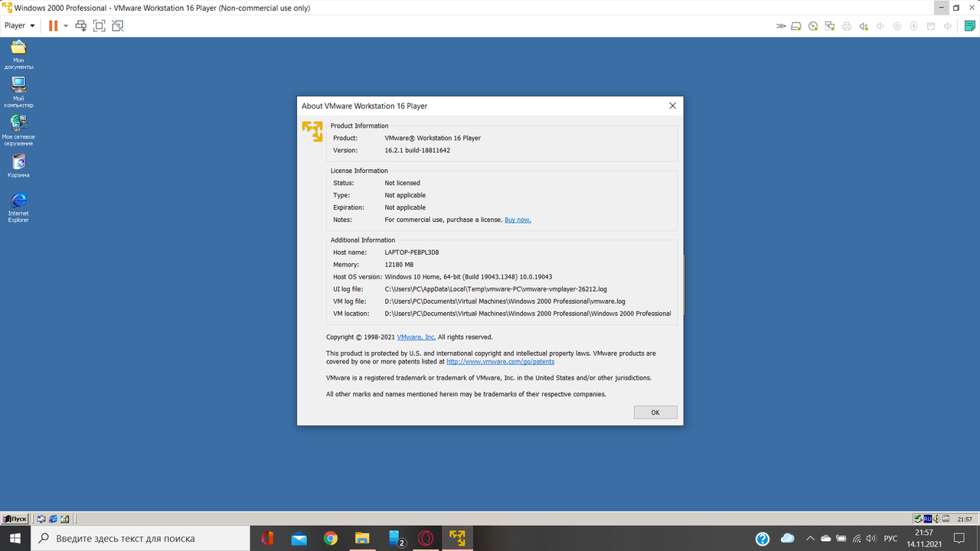Click the Windows search box
This screenshot has height=551, width=980.
pos(140,538)
